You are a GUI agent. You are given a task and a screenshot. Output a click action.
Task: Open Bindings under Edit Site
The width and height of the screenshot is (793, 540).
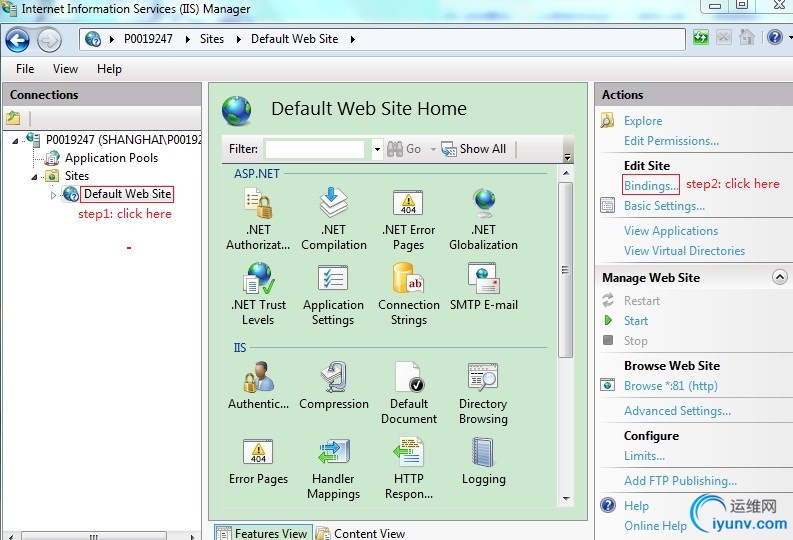pos(651,186)
